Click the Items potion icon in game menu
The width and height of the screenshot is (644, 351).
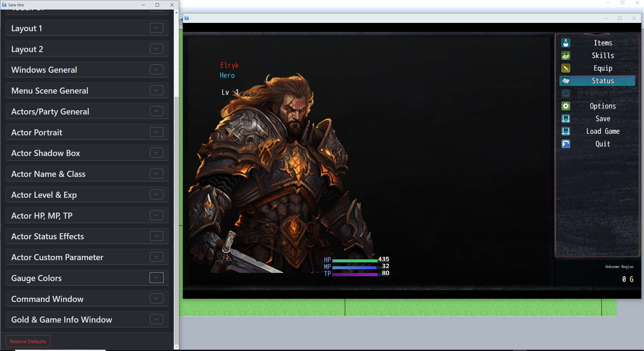566,43
